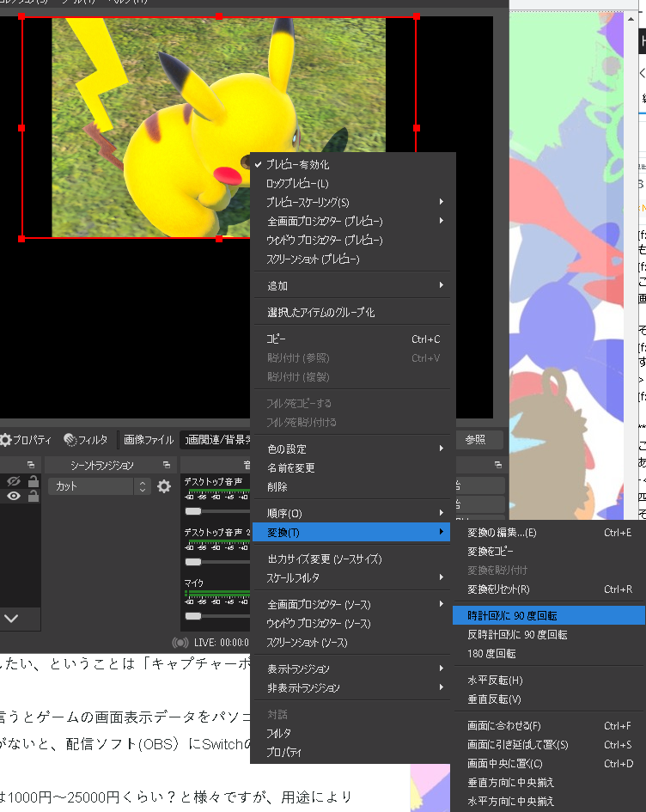Click the 画像ファイル label

(149, 440)
